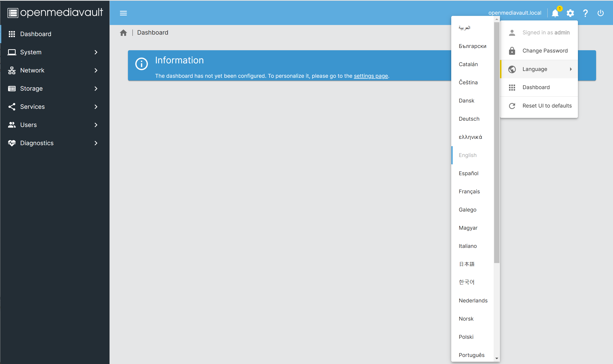Click the Reset UI refresh icon
This screenshot has width=613, height=364.
tap(512, 106)
